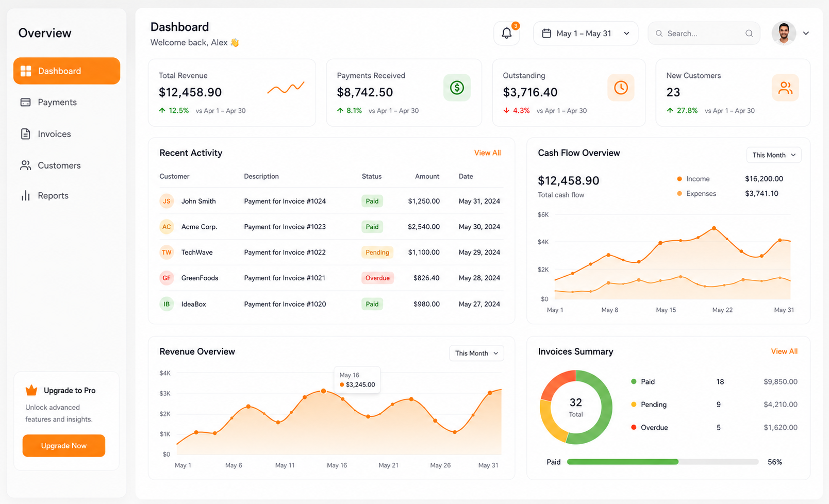Click the Invoices document icon in sidebar

click(x=25, y=134)
